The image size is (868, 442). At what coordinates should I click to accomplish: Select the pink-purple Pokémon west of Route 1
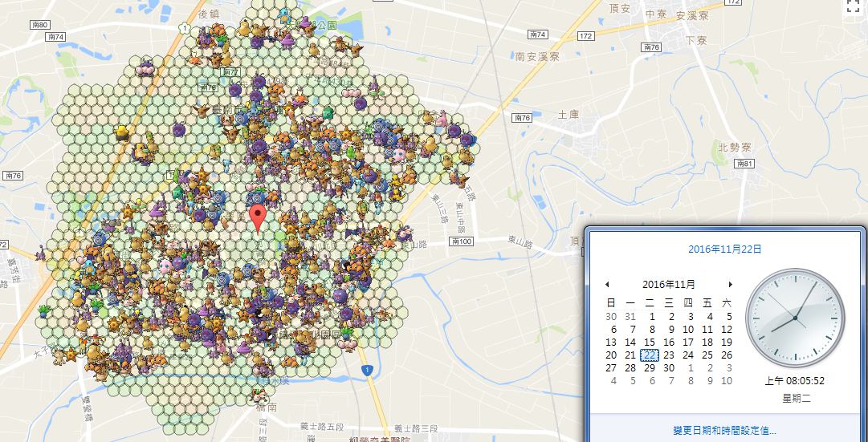click(x=145, y=69)
